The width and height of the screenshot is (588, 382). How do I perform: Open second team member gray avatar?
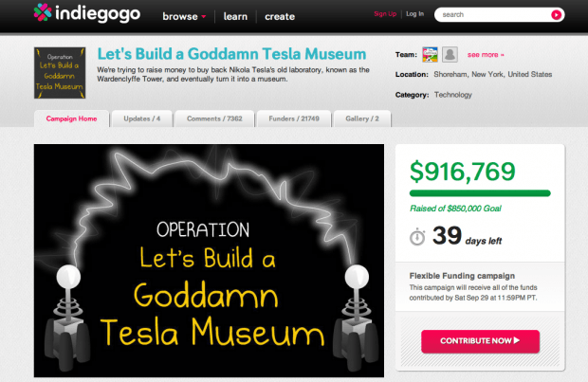pyautogui.click(x=450, y=54)
